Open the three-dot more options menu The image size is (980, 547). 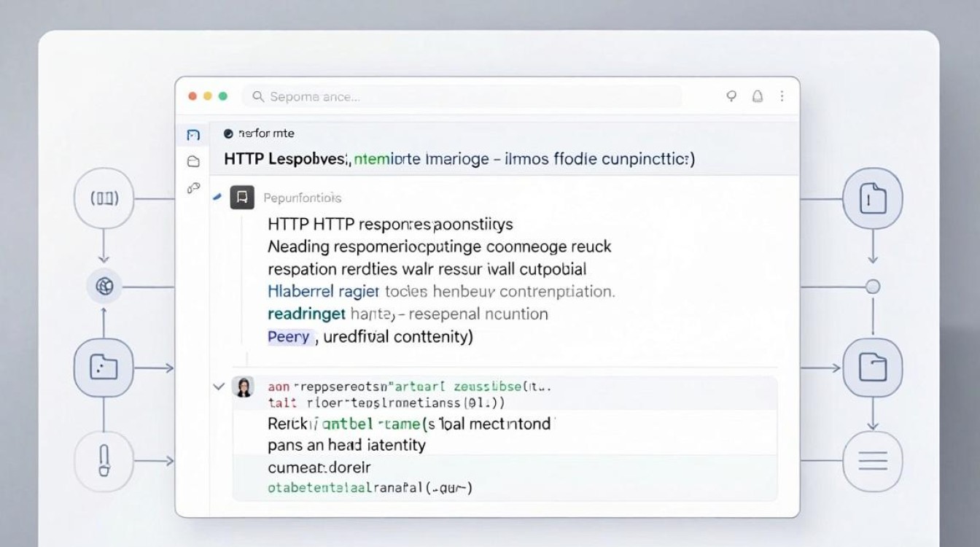click(782, 96)
